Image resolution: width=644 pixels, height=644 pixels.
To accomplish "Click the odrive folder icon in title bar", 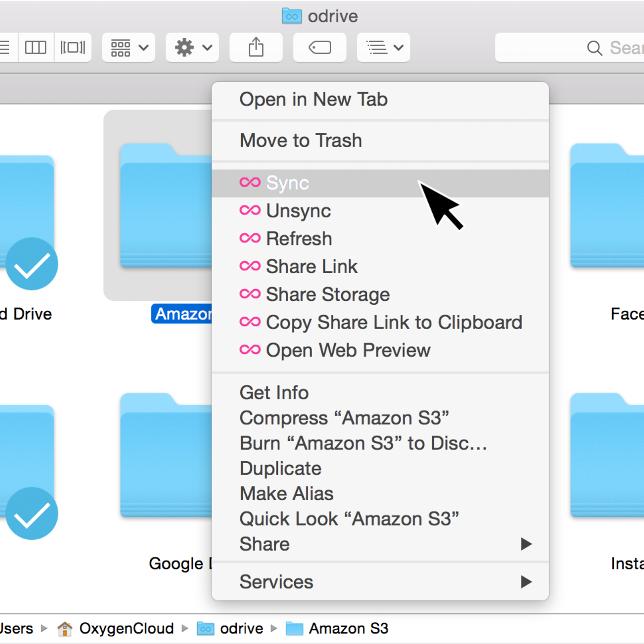I will tap(292, 16).
